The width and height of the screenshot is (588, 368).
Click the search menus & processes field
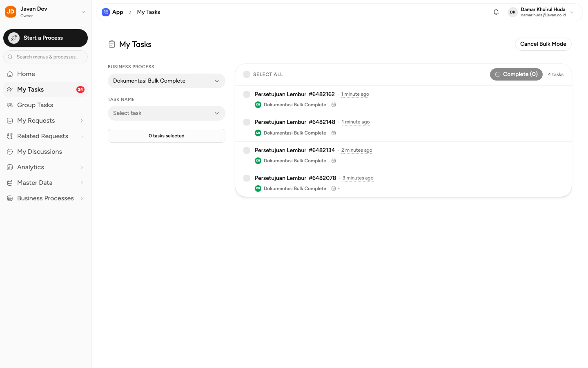(x=45, y=57)
